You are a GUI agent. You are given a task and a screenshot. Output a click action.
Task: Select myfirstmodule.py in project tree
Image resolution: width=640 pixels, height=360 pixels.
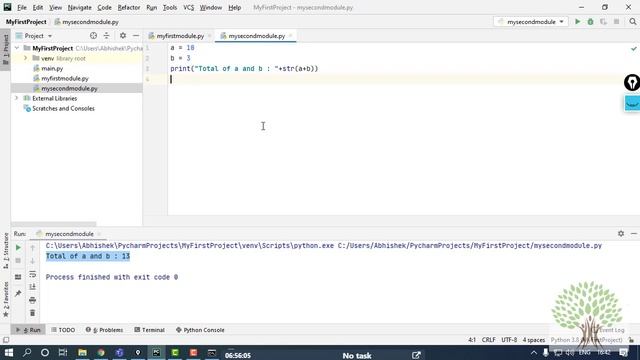click(65, 78)
